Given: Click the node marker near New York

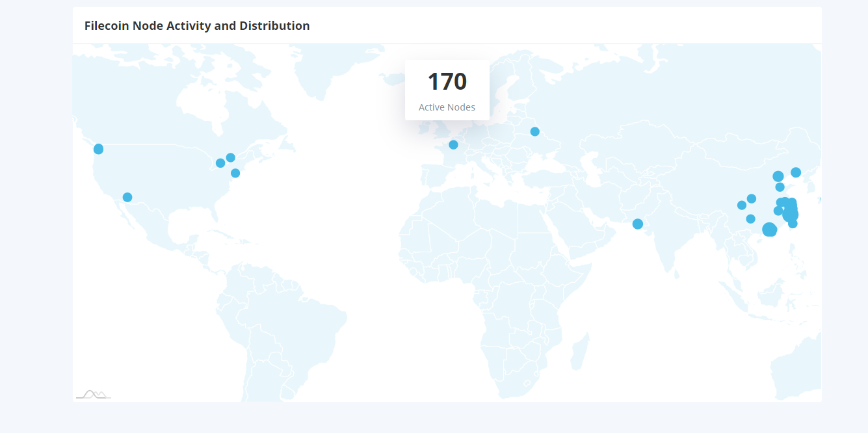Looking at the screenshot, I should [235, 173].
